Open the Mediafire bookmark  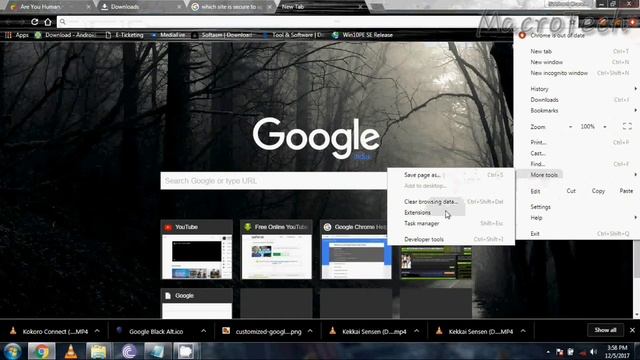pyautogui.click(x=168, y=35)
